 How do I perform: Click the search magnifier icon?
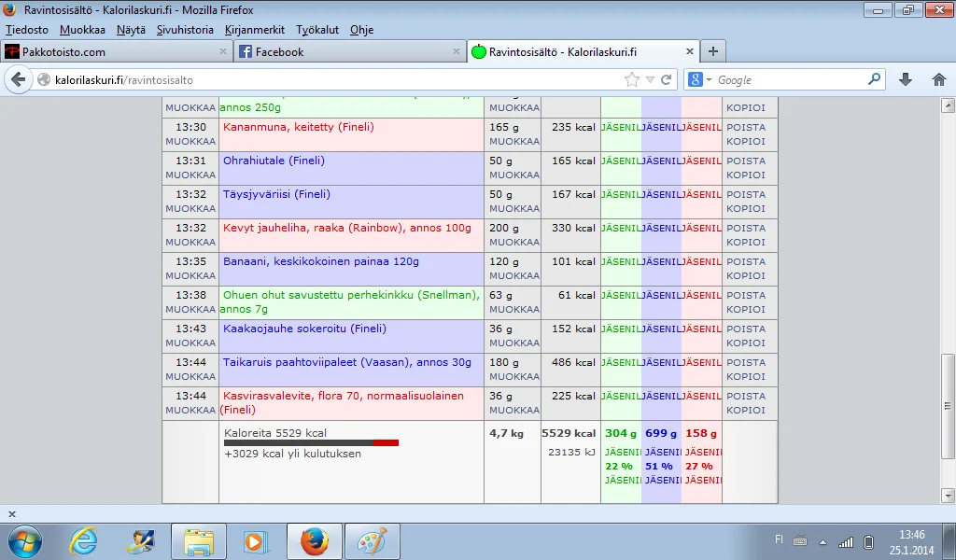click(x=874, y=80)
